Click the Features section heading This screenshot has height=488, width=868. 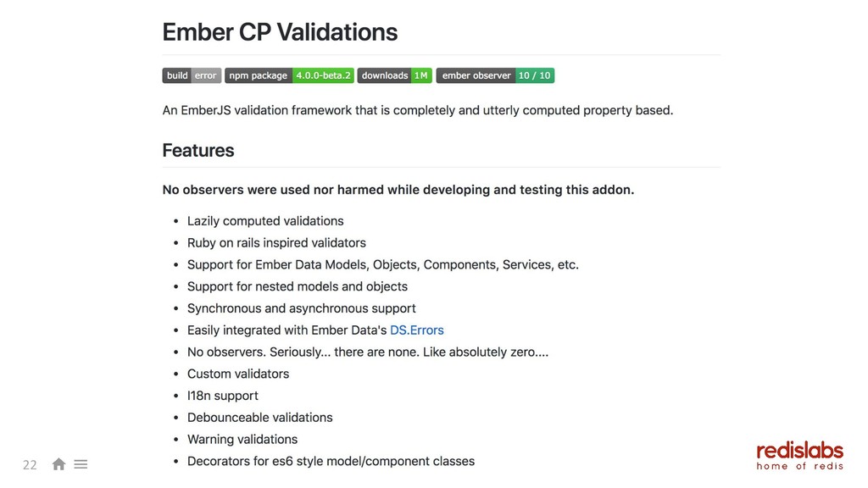pos(198,151)
